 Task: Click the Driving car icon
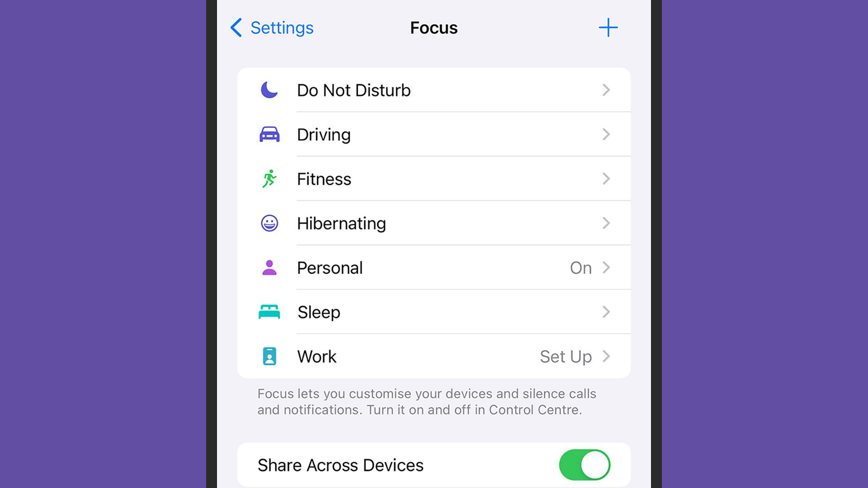click(269, 134)
